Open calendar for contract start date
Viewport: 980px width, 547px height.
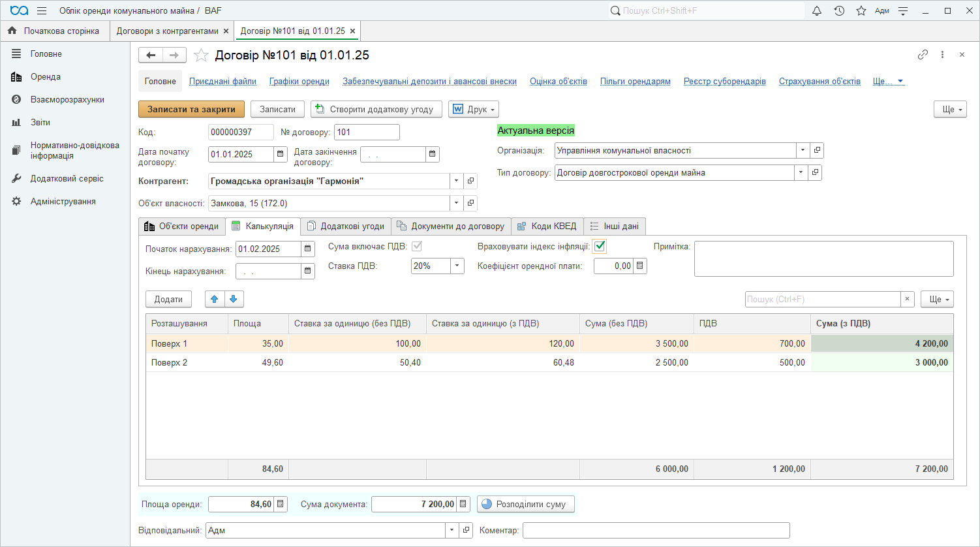tap(281, 154)
